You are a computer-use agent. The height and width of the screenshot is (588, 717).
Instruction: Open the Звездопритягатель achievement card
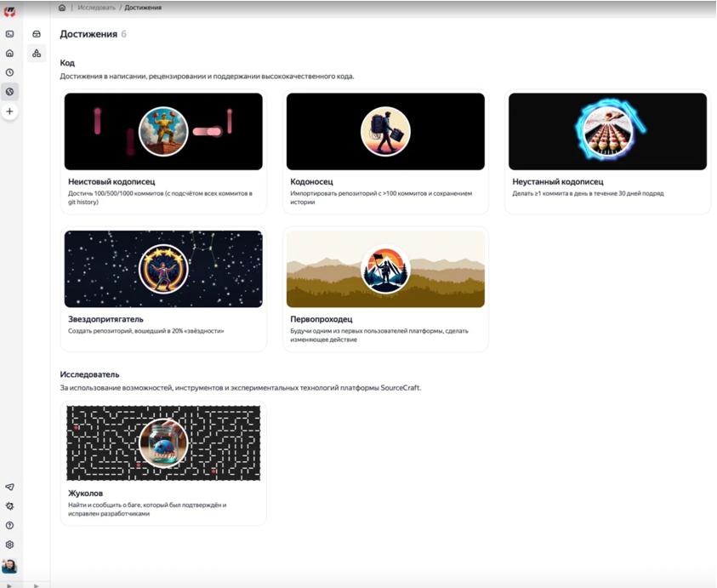click(163, 288)
